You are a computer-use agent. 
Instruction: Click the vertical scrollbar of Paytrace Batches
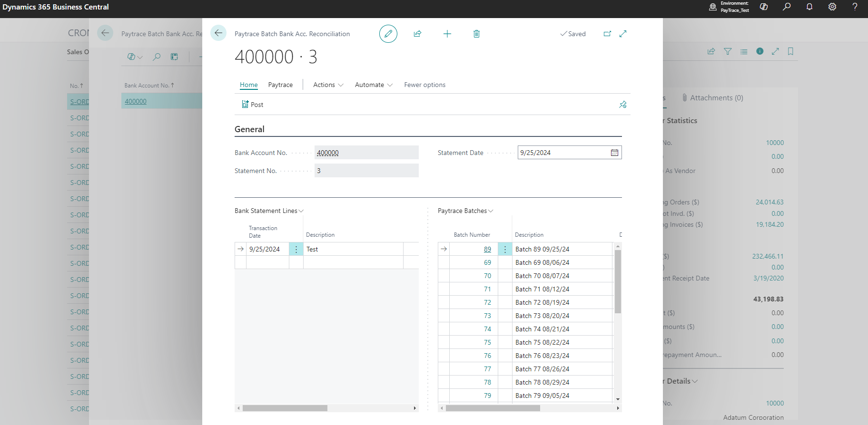(618, 281)
